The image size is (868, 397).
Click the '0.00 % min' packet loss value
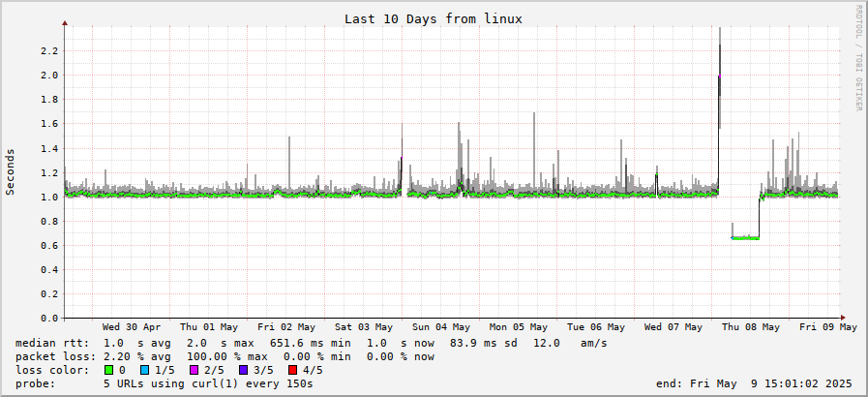pos(317,356)
